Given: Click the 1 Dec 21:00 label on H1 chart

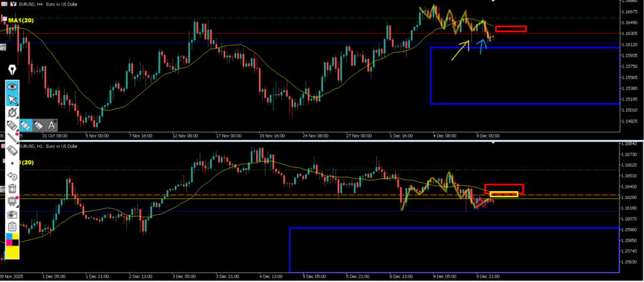Looking at the screenshot, I should tap(97, 277).
